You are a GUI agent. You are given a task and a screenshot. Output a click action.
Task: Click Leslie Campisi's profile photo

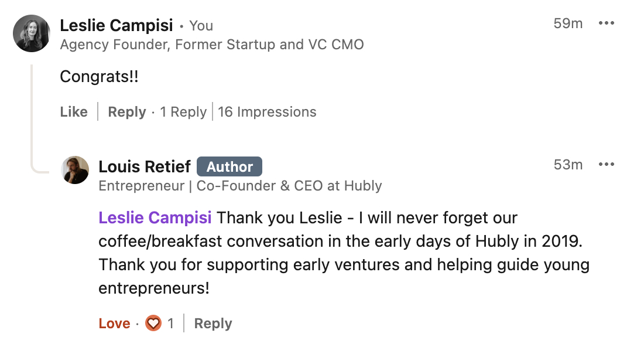click(32, 33)
